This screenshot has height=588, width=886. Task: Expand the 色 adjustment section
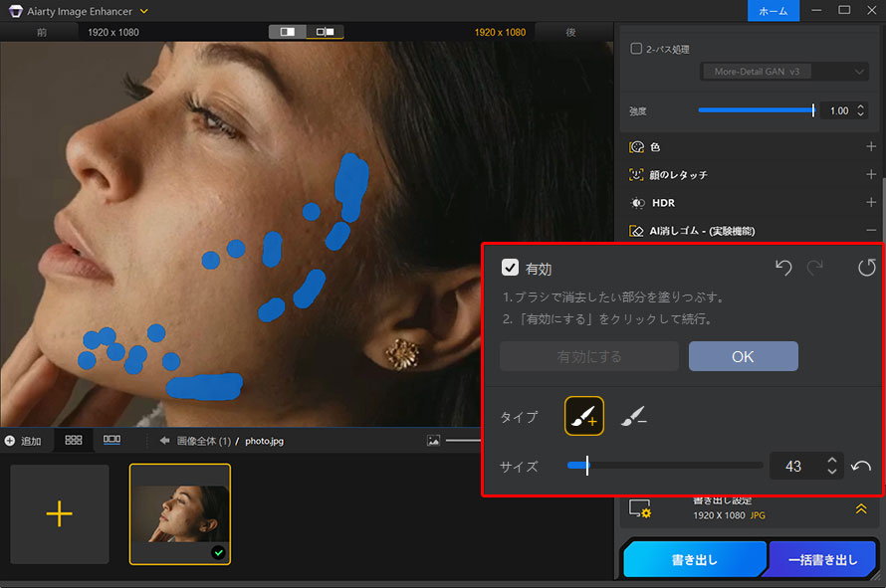(870, 146)
